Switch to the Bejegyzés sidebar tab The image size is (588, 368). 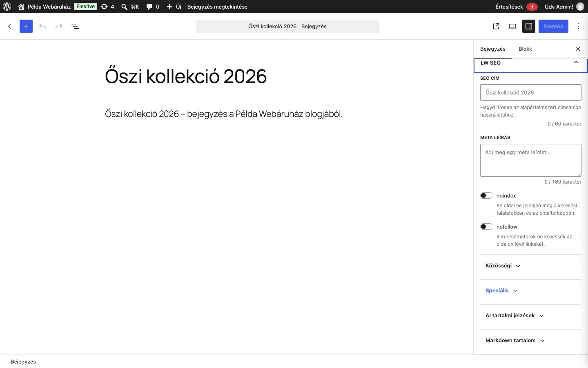coord(493,49)
